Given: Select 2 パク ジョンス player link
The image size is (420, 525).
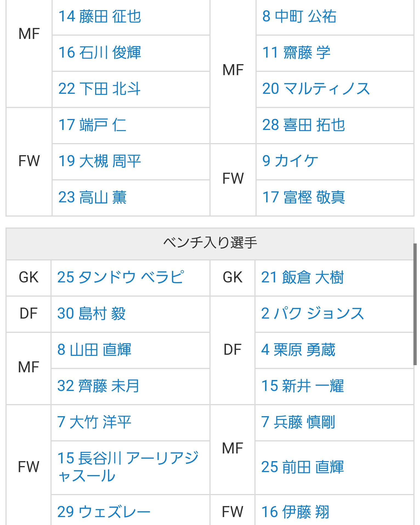Looking at the screenshot, I should click(313, 314).
